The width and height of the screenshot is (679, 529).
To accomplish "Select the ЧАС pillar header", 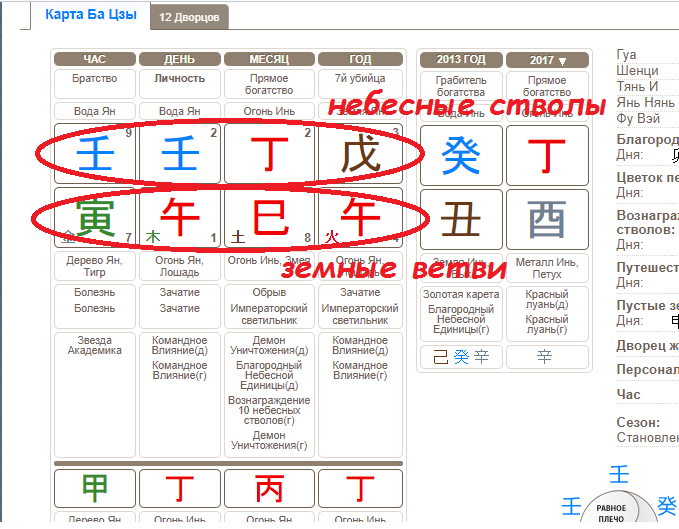I will pyautogui.click(x=95, y=59).
